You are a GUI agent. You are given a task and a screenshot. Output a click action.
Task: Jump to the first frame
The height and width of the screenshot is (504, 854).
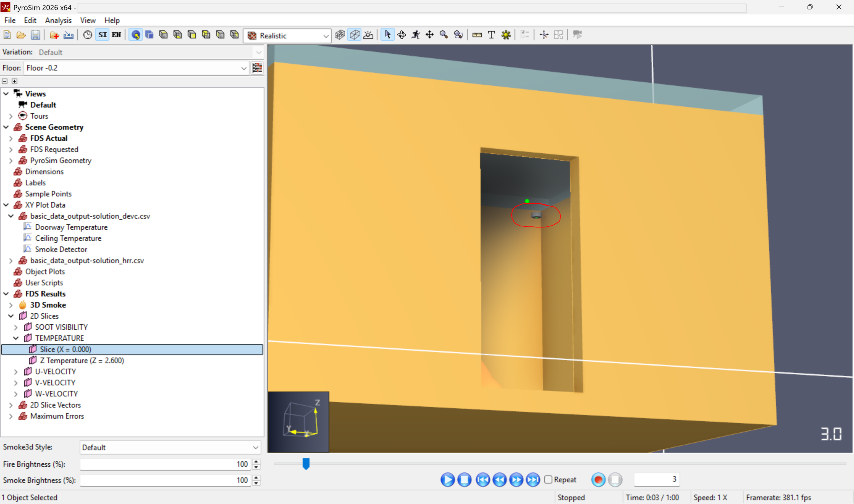(x=483, y=480)
